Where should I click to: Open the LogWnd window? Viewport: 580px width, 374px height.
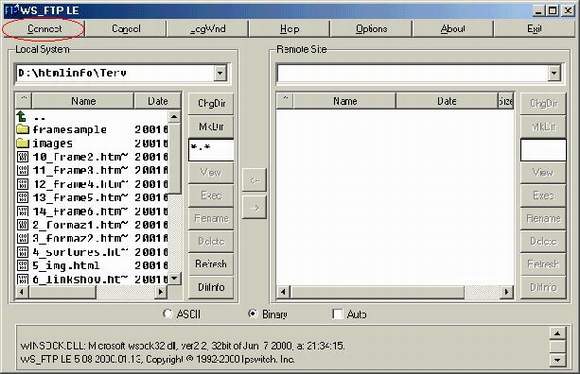[208, 28]
